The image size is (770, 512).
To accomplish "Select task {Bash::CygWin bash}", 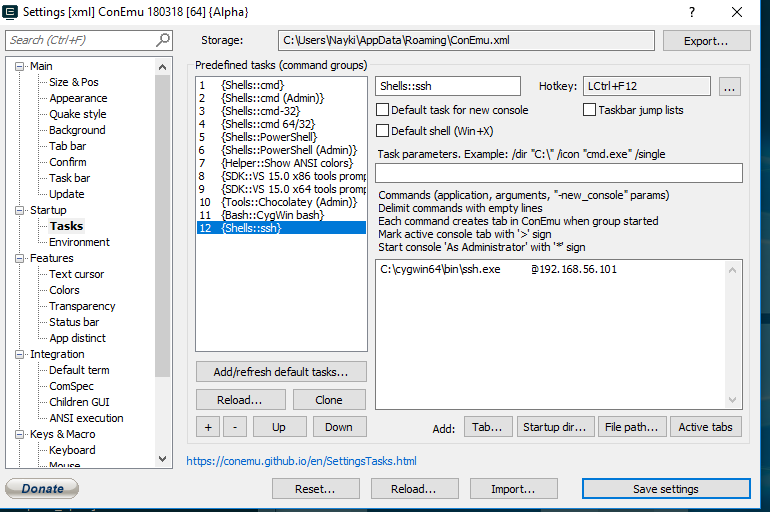I will tap(281, 215).
